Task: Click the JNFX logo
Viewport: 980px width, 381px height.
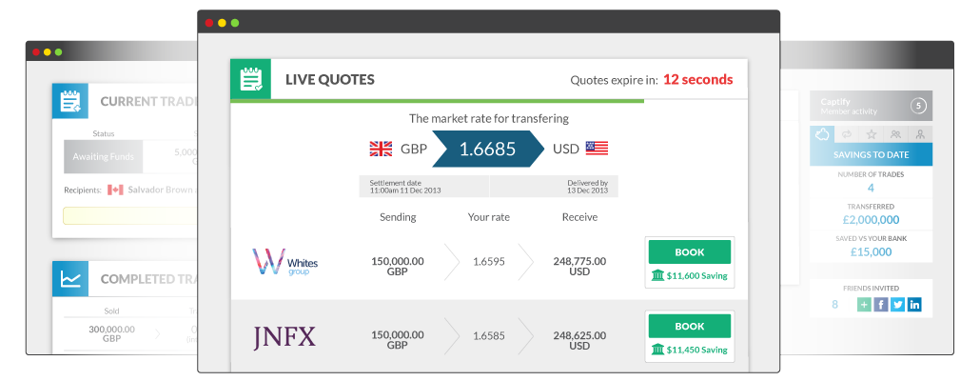Action: [x=284, y=336]
